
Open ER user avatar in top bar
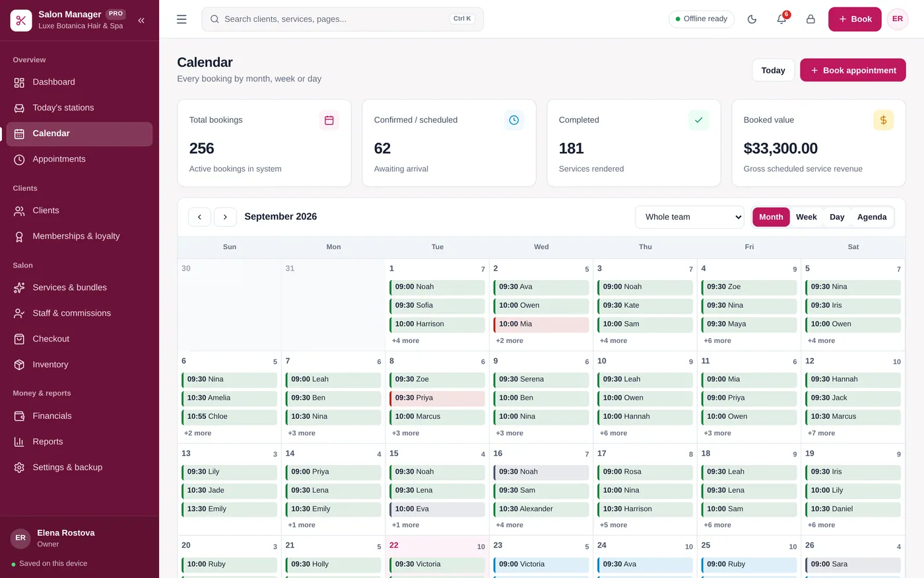pyautogui.click(x=898, y=19)
